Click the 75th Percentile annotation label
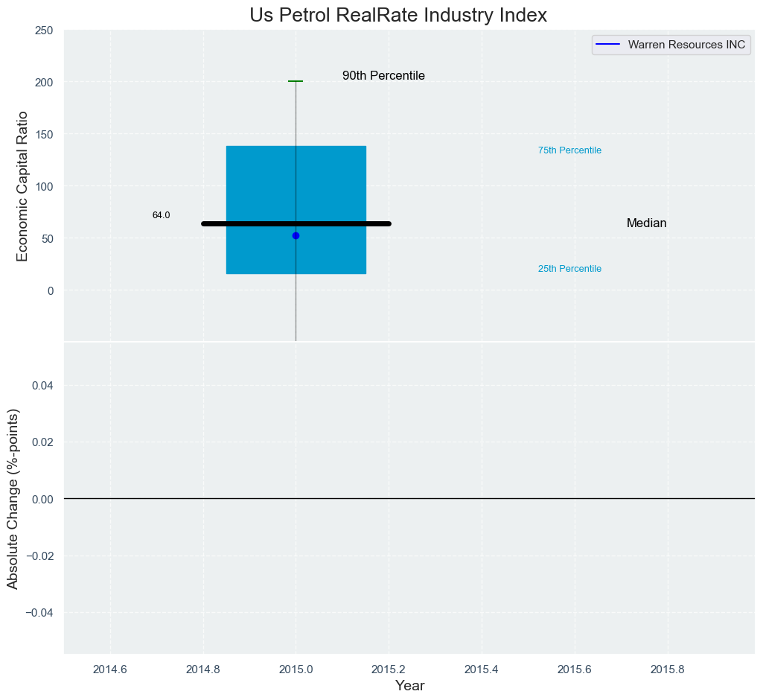Image resolution: width=763 pixels, height=700 pixels. [569, 150]
